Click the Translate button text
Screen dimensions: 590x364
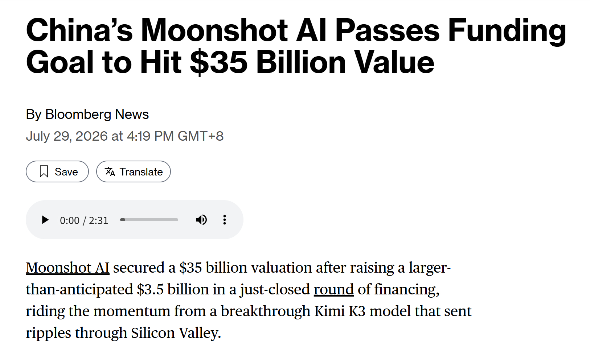click(x=141, y=172)
